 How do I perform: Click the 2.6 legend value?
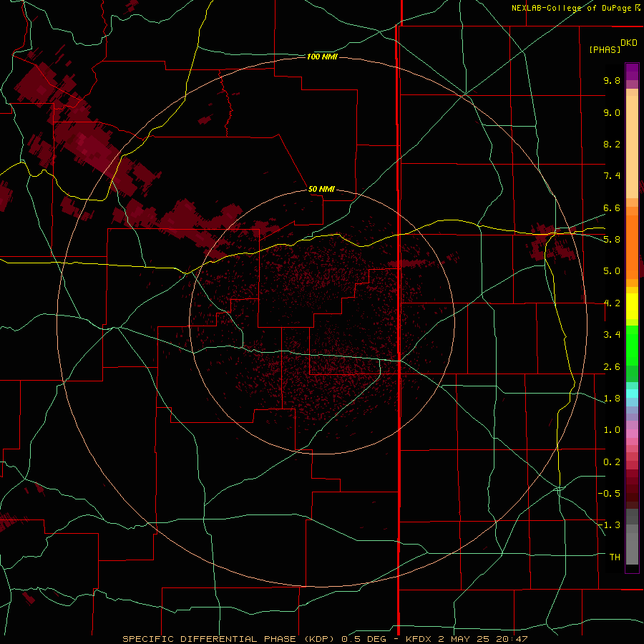click(612, 367)
